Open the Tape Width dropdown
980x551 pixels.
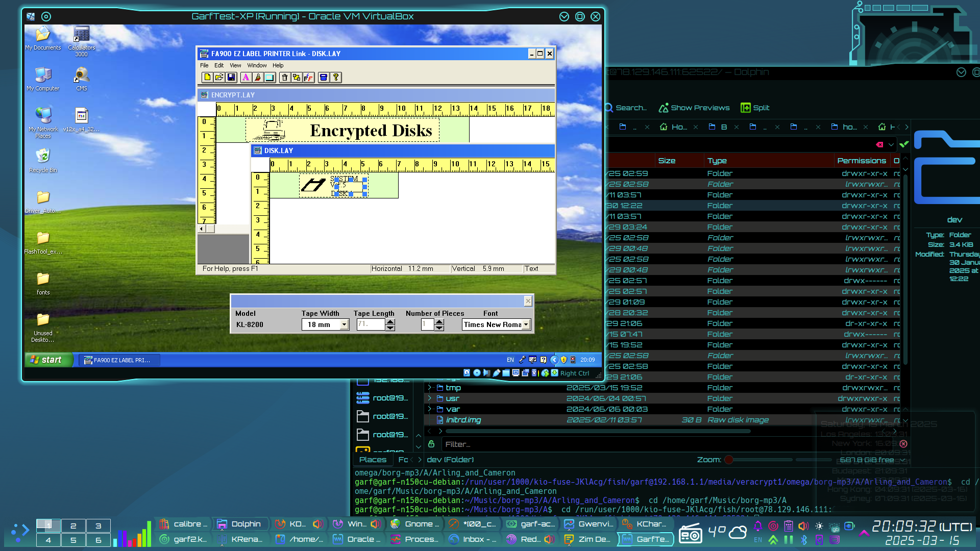(x=345, y=325)
